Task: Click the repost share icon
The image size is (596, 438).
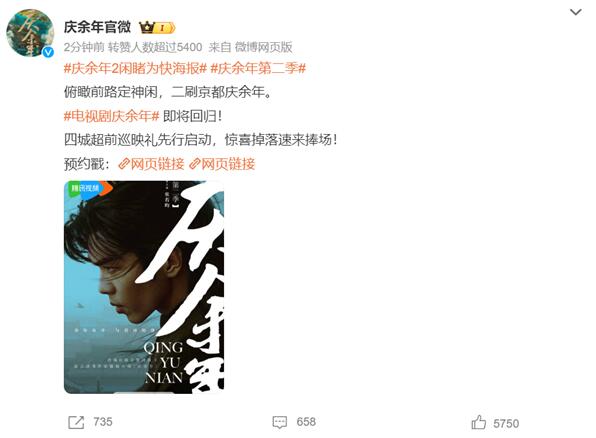Action: tap(76, 422)
